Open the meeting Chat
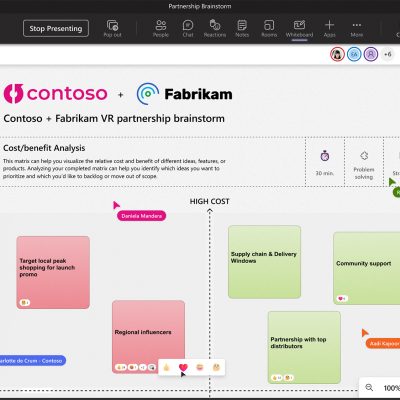The image size is (400, 400). 188,29
